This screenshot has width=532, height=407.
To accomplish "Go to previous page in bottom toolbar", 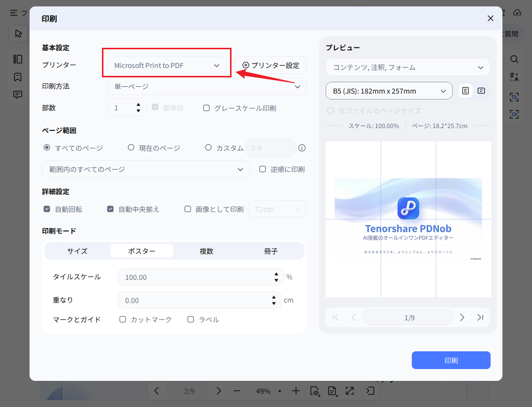I will click(157, 391).
